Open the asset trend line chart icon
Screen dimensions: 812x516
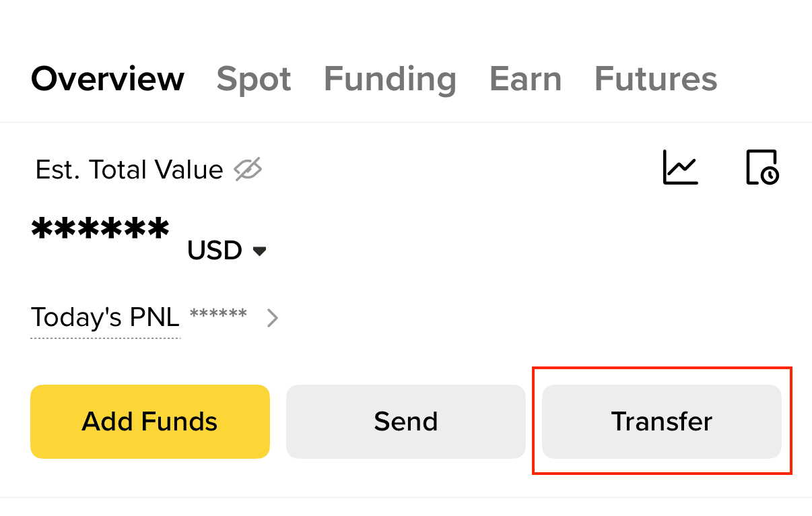[680, 167]
